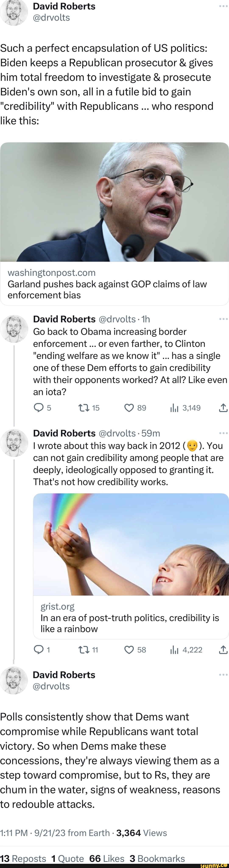View the 66 Likes list
Viewport: 229px width, 868px height.
coord(107,858)
